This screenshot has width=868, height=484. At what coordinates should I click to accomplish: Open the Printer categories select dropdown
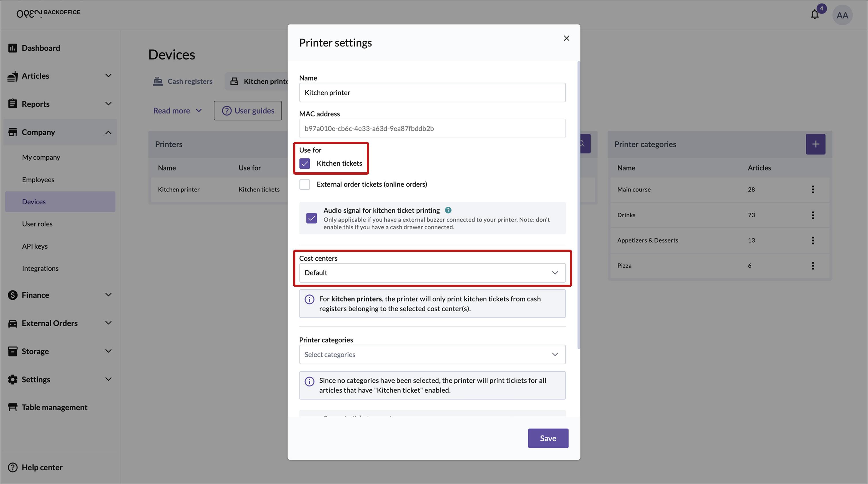tap(432, 354)
